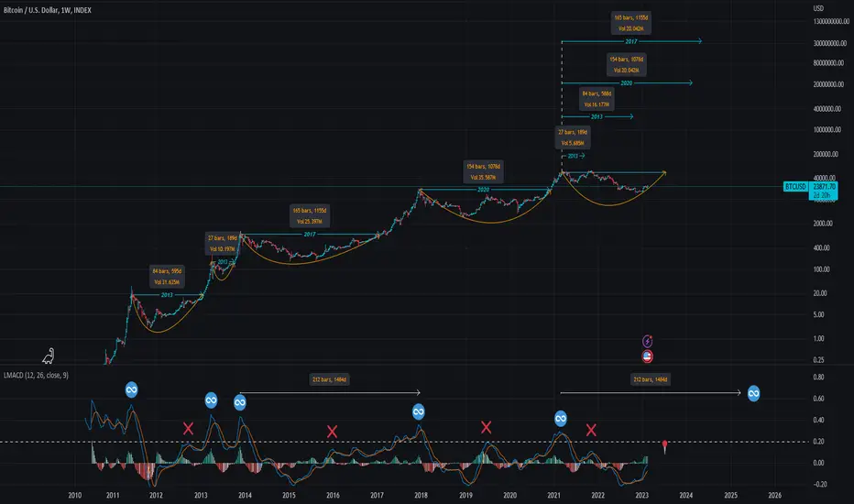Click the 0.25 price axis label

818,359
